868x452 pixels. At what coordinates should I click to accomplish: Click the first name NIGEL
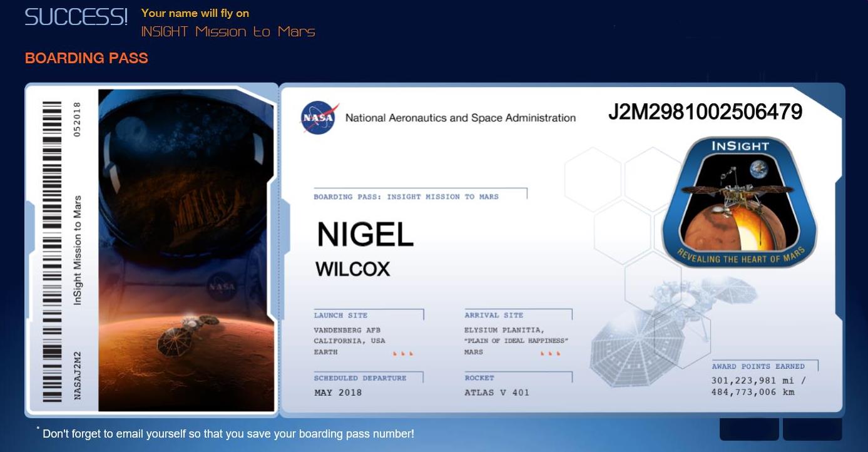[x=365, y=235]
